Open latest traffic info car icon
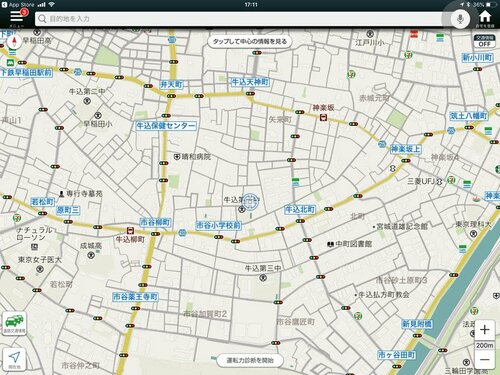This screenshot has height=375, width=500. pos(14,323)
